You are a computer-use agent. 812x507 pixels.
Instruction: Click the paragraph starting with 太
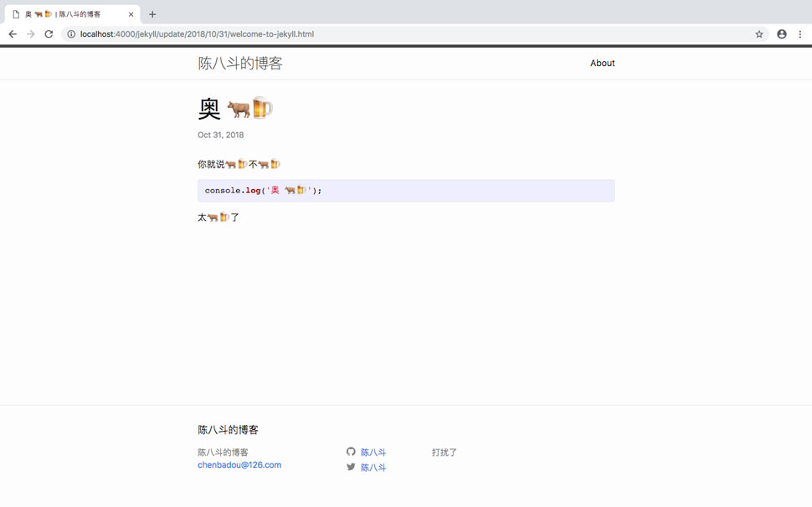pos(218,218)
